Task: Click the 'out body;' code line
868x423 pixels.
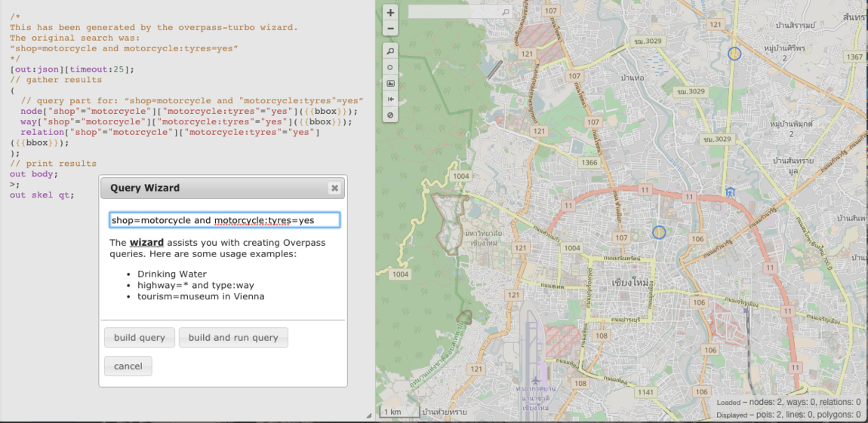Action: coord(34,174)
